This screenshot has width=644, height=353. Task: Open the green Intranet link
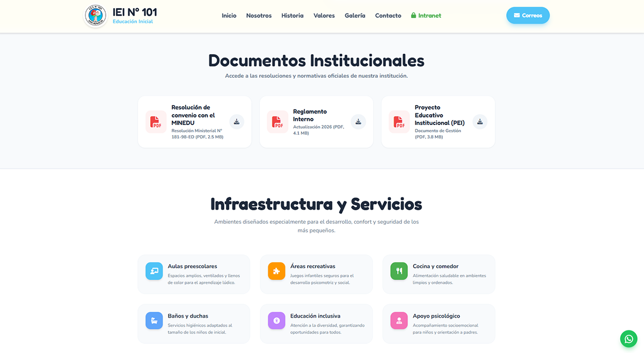point(426,16)
